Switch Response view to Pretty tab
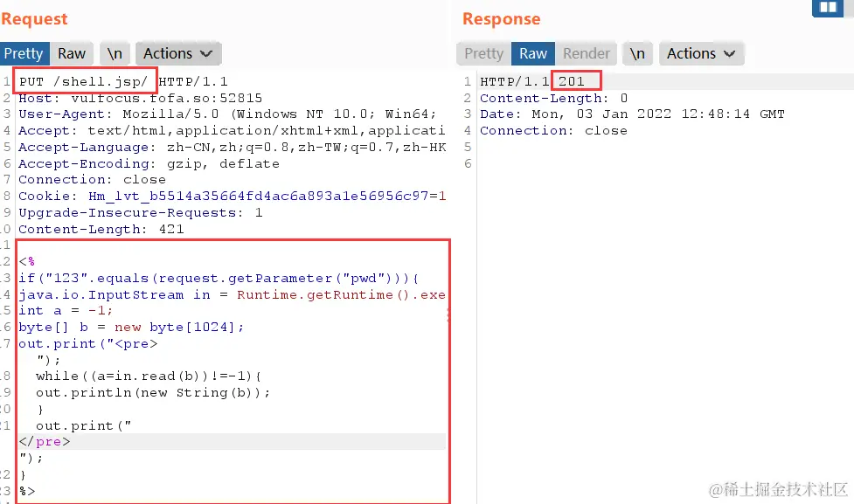The height and width of the screenshot is (504, 854). (483, 53)
